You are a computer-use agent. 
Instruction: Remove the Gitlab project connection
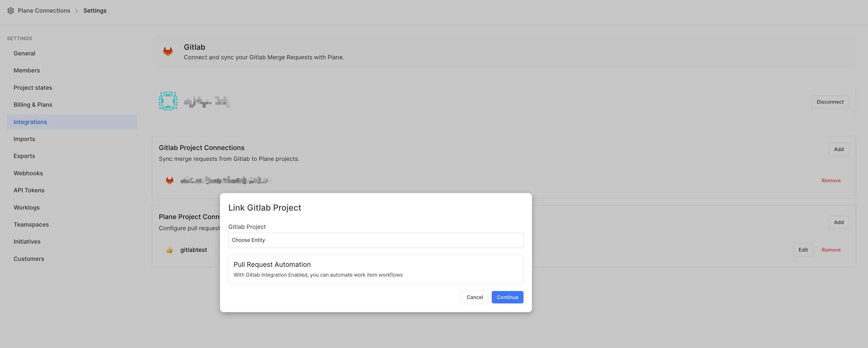(x=831, y=180)
